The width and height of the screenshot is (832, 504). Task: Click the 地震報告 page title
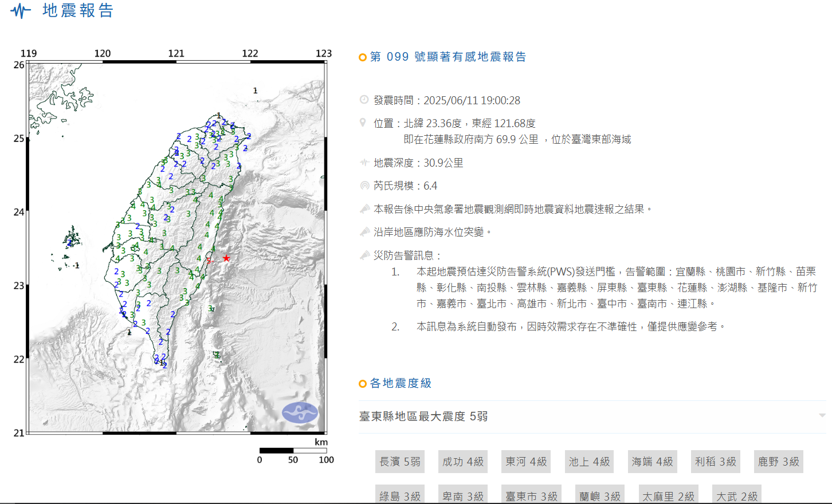[79, 10]
